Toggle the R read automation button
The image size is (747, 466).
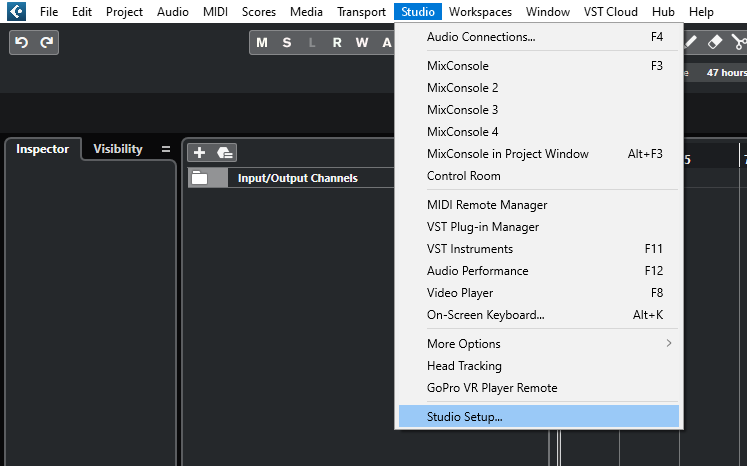pyautogui.click(x=337, y=43)
